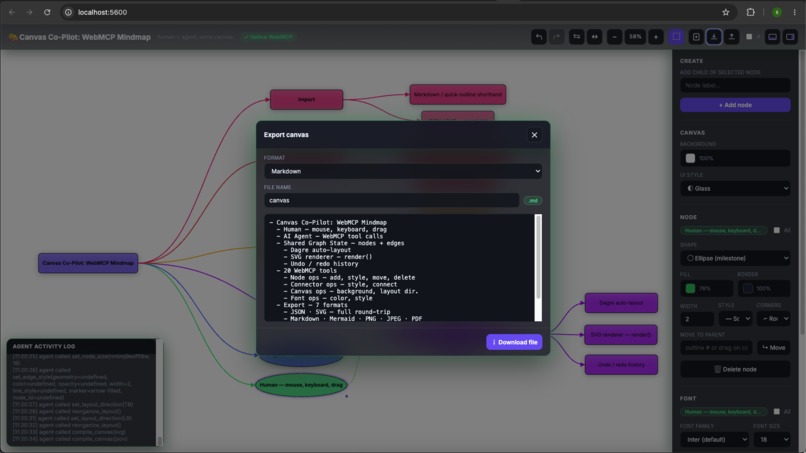Viewport: 806px width, 453px height.
Task: Check the All checkbox in Node section
Action: [x=777, y=230]
